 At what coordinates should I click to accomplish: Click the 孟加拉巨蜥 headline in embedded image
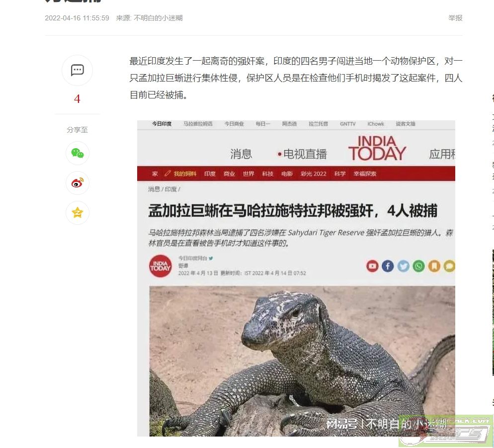pyautogui.click(x=293, y=211)
